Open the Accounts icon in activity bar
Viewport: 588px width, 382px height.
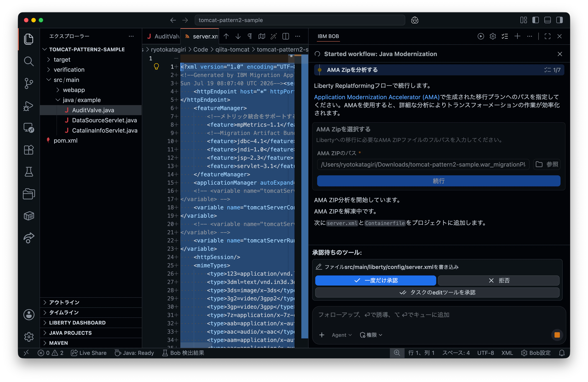pyautogui.click(x=29, y=315)
